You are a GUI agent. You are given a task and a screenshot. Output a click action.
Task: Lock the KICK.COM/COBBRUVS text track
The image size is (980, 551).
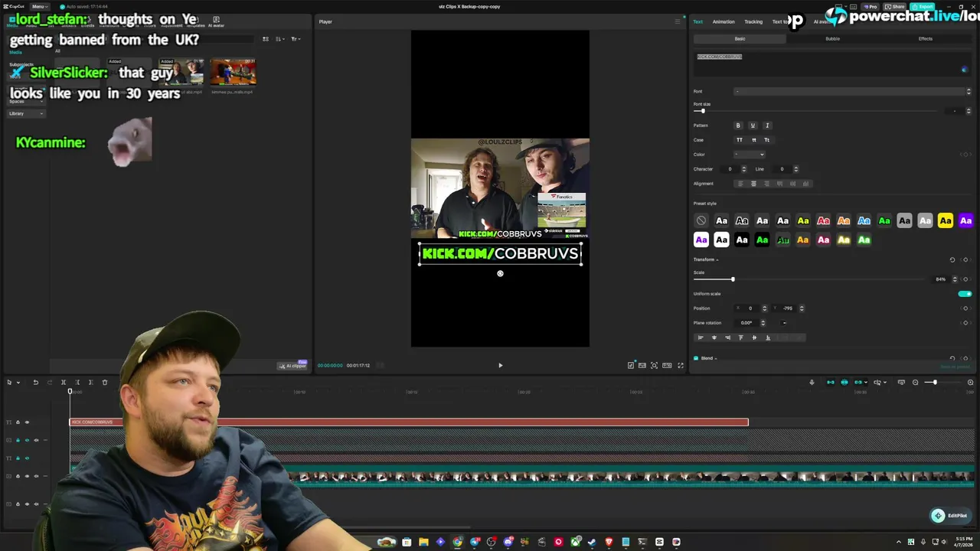tap(18, 422)
